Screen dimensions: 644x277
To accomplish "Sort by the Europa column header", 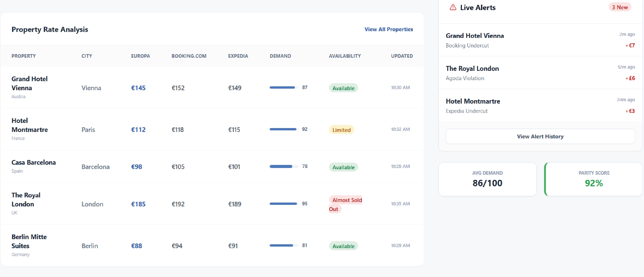I will 140,56.
